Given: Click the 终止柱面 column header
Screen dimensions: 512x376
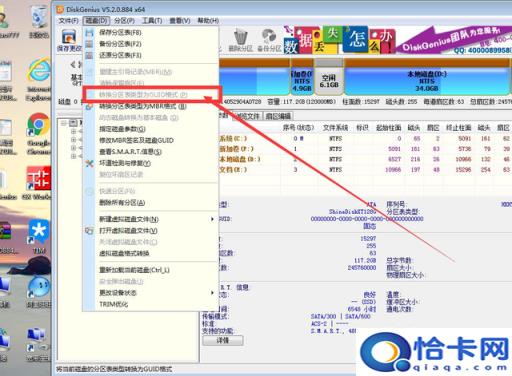Looking at the screenshot, I should tap(459, 128).
